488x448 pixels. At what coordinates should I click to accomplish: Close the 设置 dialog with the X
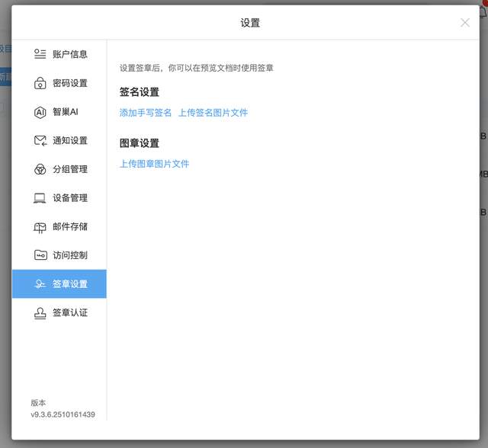pos(465,23)
